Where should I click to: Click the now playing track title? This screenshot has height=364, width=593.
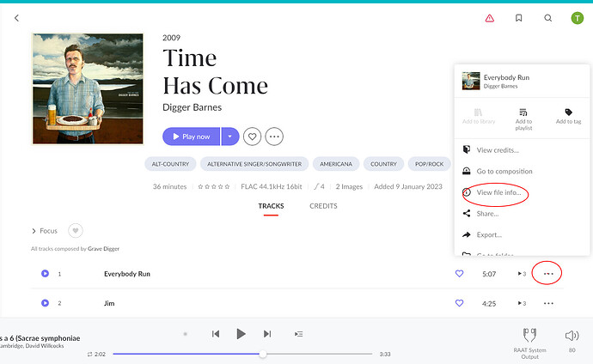(x=40, y=338)
